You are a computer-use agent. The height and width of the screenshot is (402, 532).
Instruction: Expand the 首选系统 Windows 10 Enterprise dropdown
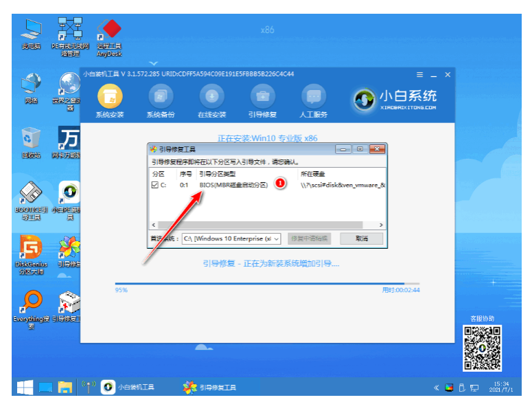pyautogui.click(x=276, y=238)
